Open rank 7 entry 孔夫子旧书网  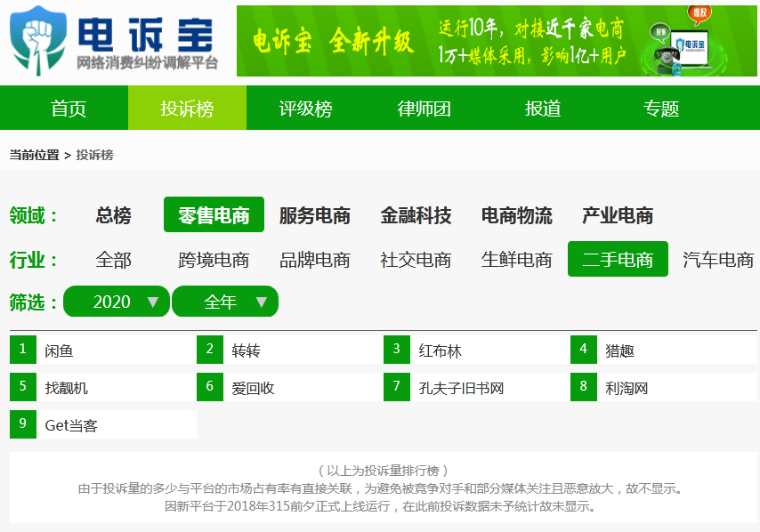[x=477, y=387]
